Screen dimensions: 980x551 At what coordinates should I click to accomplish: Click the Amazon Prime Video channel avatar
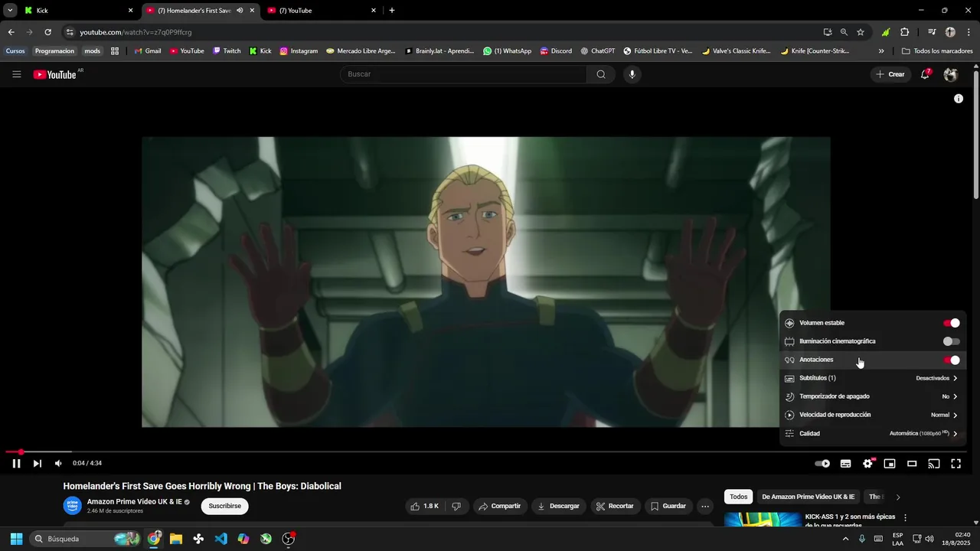point(72,506)
